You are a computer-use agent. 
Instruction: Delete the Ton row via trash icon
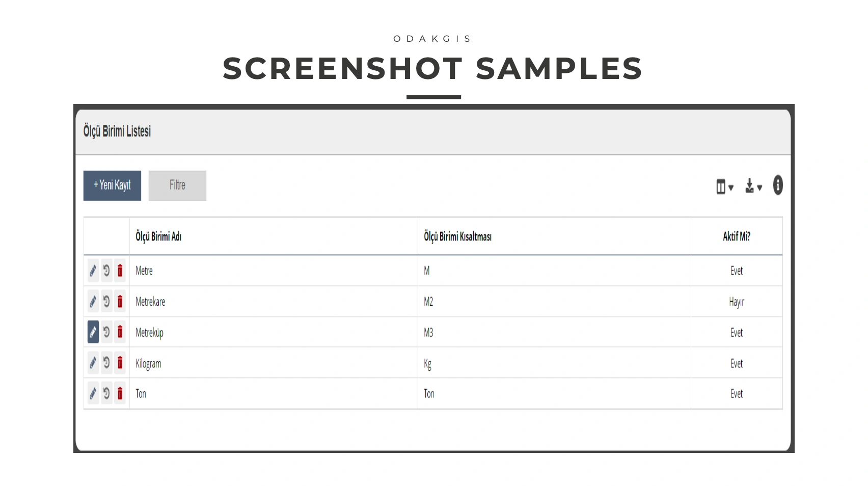pos(120,393)
